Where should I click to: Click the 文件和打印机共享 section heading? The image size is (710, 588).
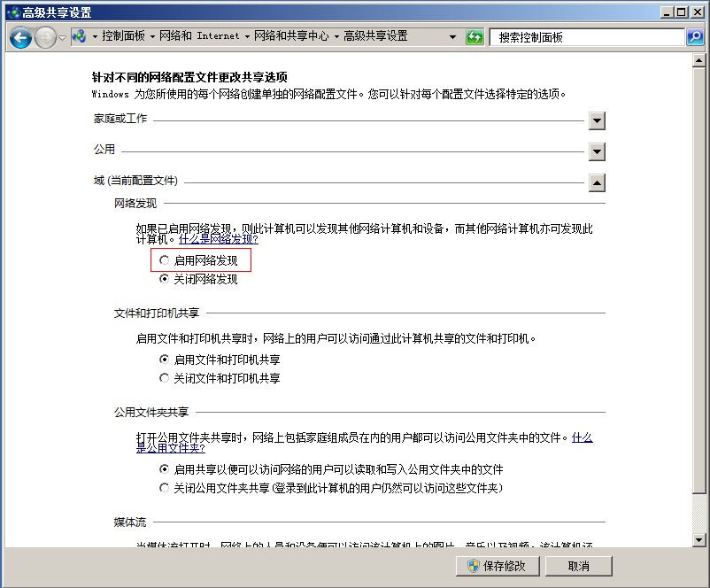pos(156,313)
